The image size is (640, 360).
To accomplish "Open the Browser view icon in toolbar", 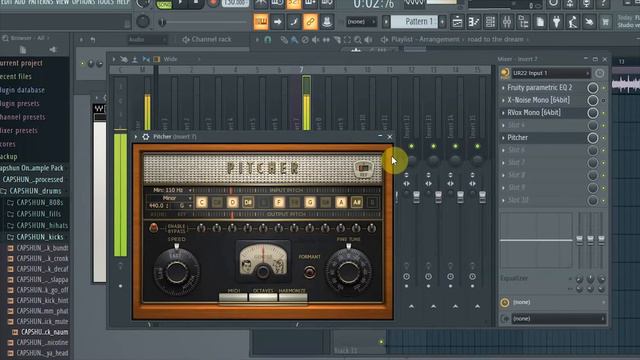I will click(x=523, y=22).
